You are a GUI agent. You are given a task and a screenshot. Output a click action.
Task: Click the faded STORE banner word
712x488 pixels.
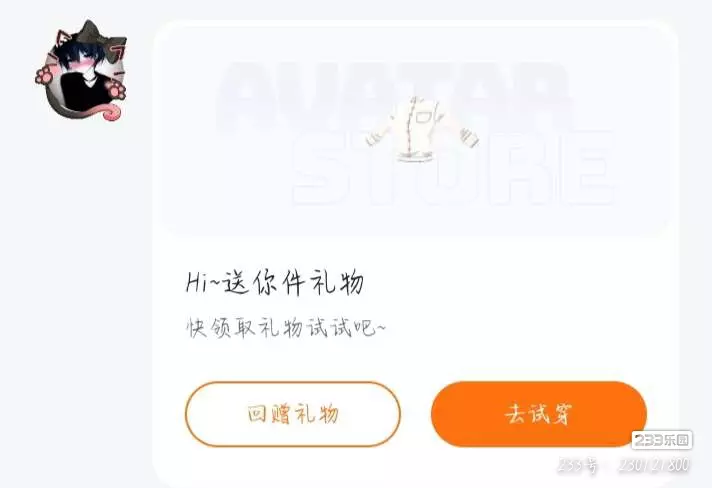click(454, 168)
